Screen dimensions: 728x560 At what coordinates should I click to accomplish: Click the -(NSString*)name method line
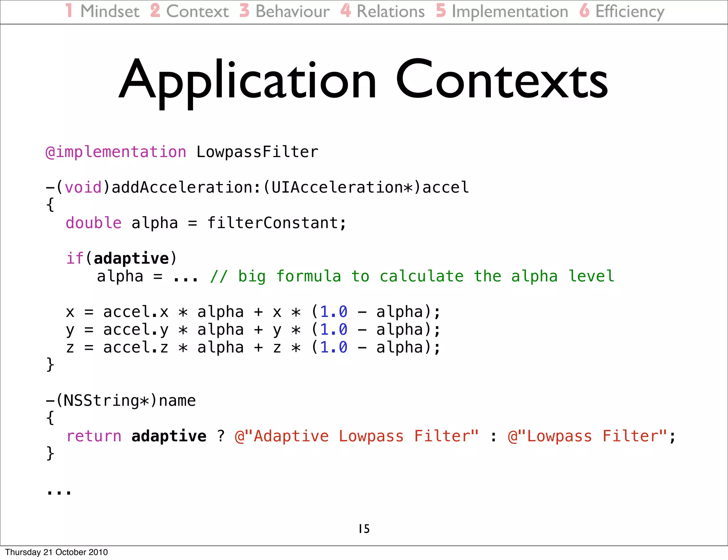[x=121, y=401]
